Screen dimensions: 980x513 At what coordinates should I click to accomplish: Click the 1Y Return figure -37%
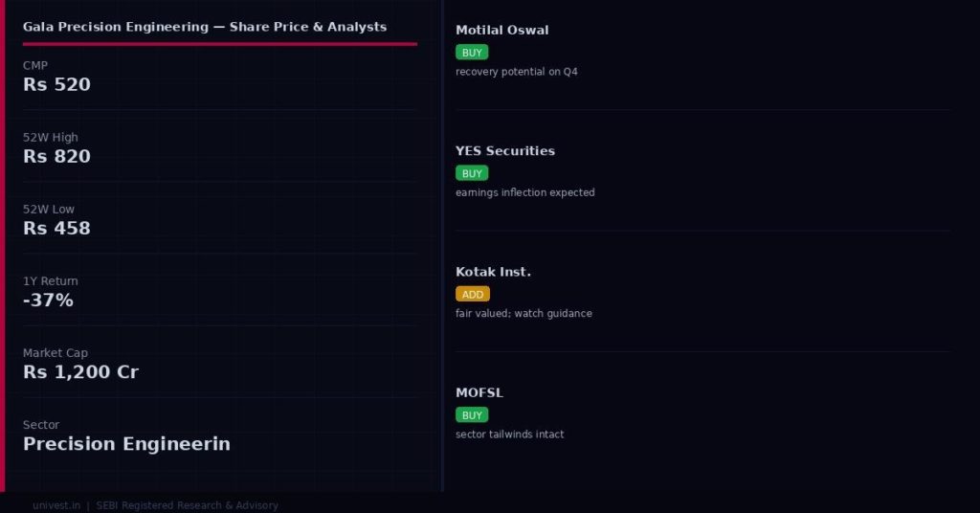(48, 300)
